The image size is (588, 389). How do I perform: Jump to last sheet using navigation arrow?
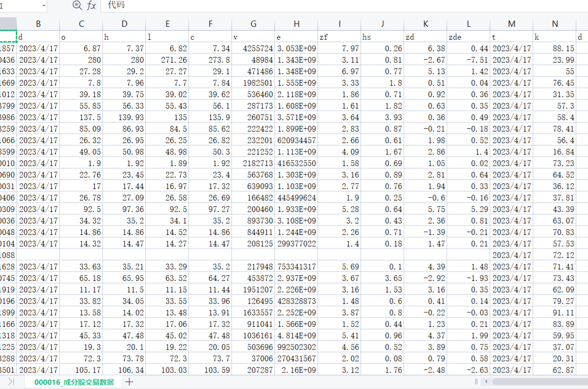tap(11, 381)
